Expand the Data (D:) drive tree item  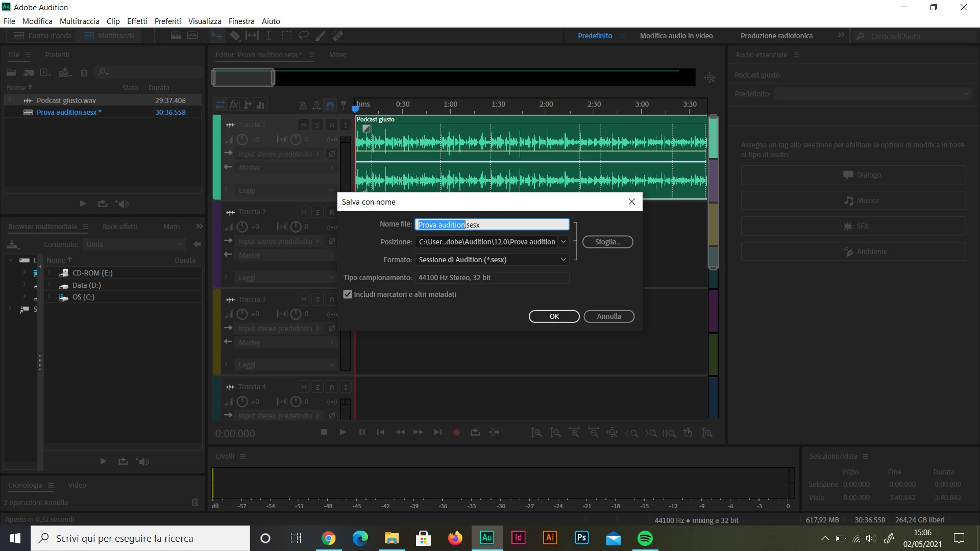click(x=50, y=285)
